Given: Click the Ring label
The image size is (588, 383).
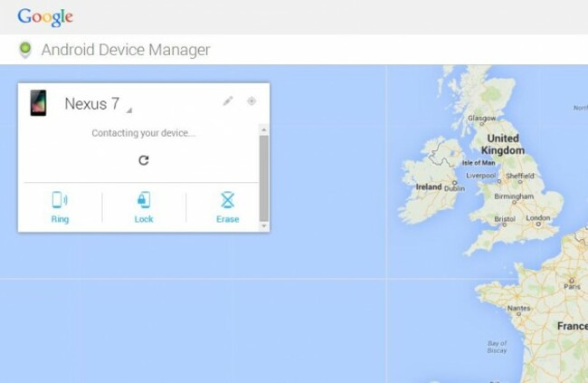Looking at the screenshot, I should 60,219.
